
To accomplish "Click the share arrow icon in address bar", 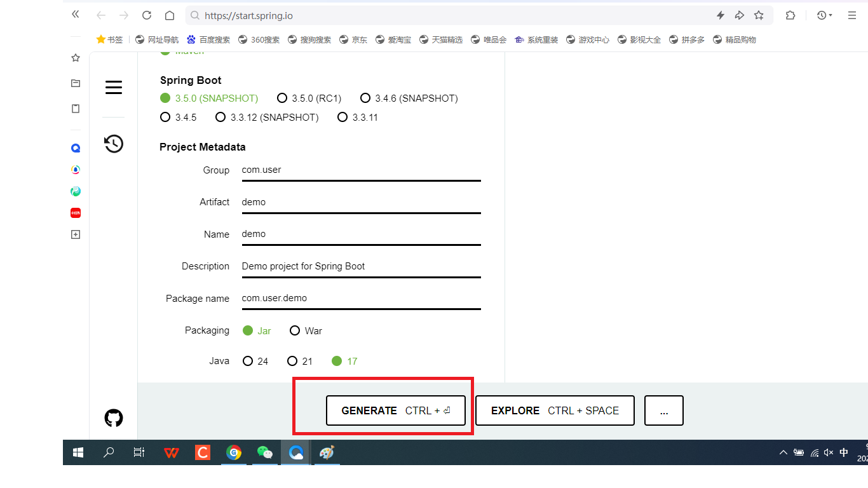I will (x=740, y=15).
